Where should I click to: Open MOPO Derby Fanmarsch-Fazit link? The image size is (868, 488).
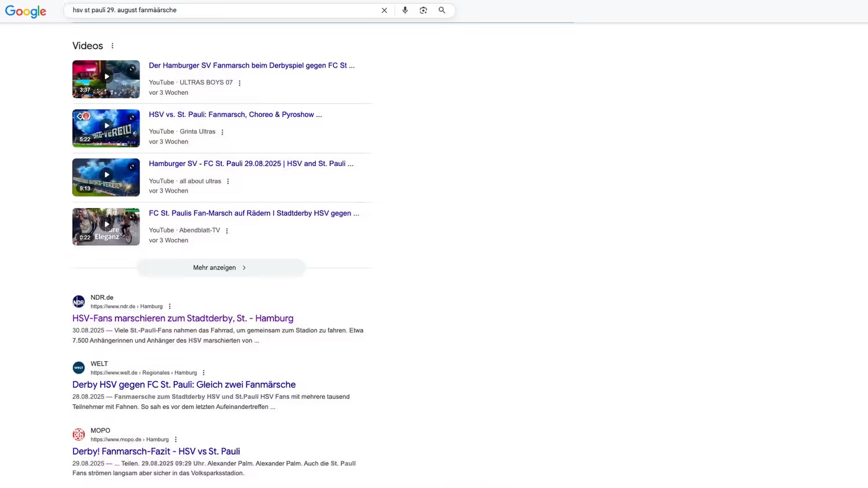point(156,452)
